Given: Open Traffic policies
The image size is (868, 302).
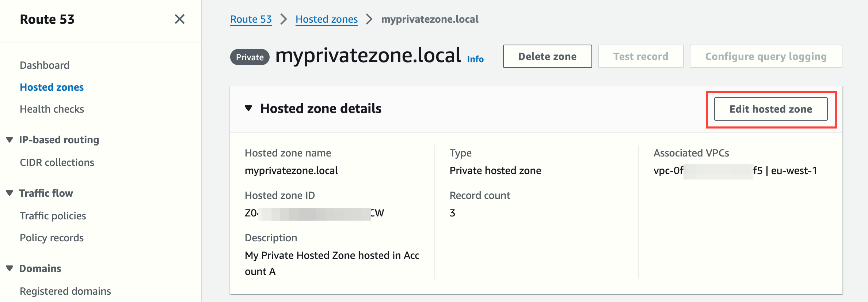Looking at the screenshot, I should pyautogui.click(x=53, y=216).
